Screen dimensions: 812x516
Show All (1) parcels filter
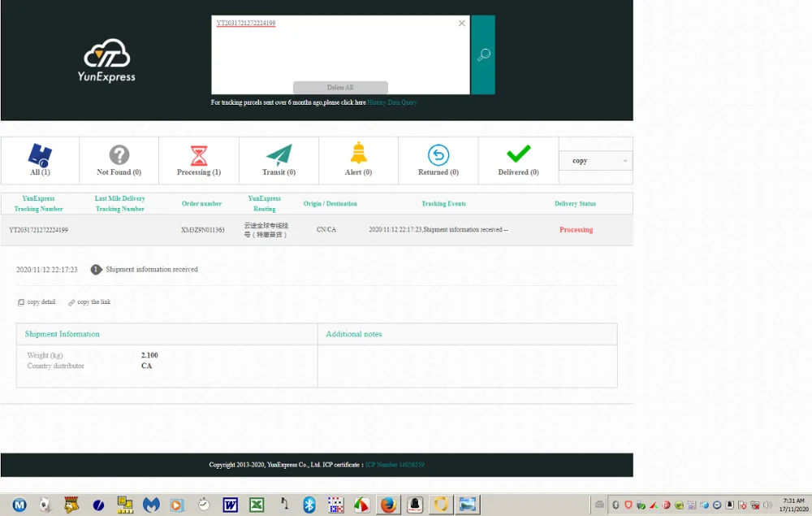point(40,161)
